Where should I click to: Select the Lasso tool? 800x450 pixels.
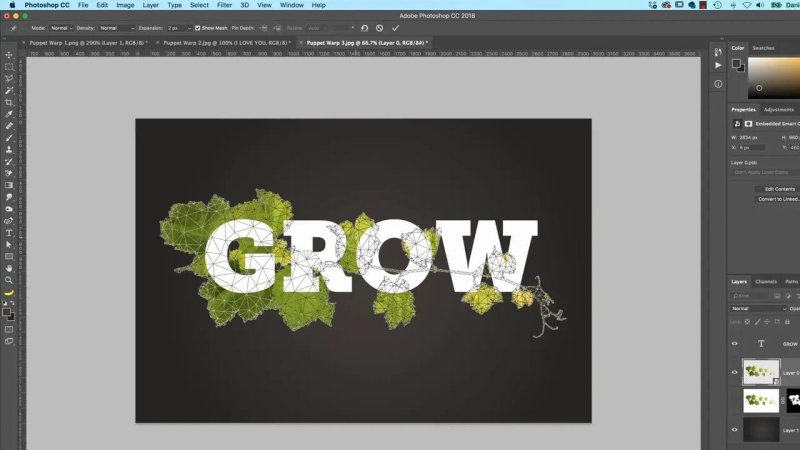click(x=9, y=79)
